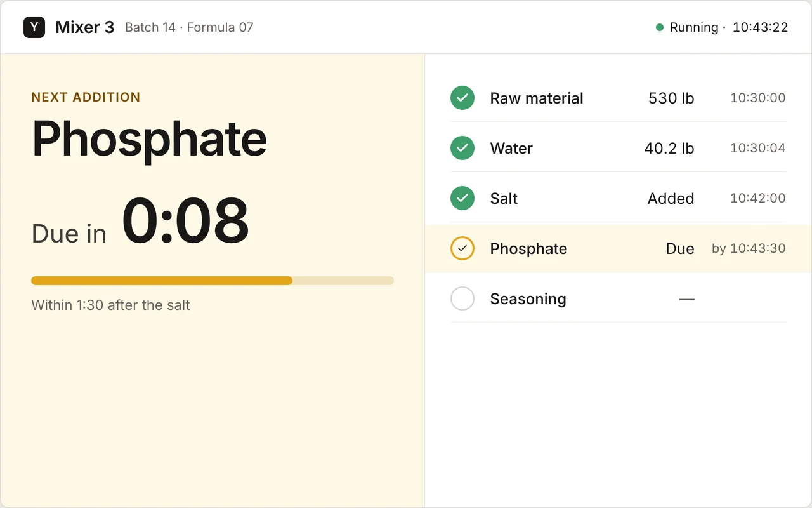
Task: Toggle the Raw material green checkmark
Action: 462,98
